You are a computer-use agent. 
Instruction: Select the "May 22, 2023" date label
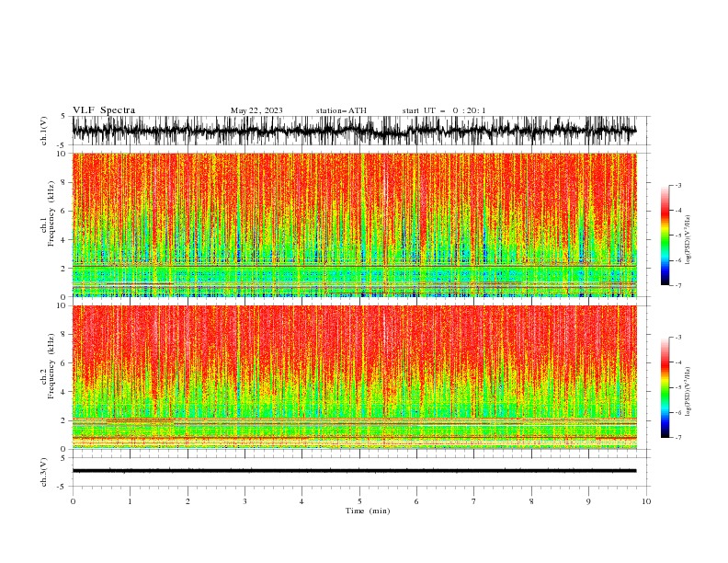click(256, 110)
